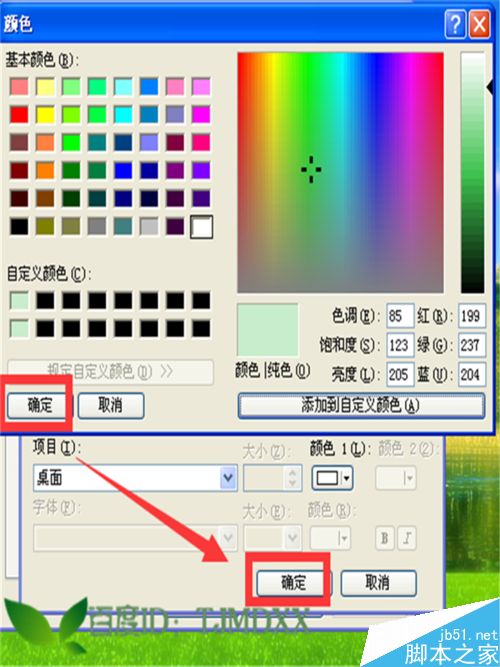The image size is (500, 667).
Task: Click inside the rainbow color spectrum field
Action: tap(340, 172)
